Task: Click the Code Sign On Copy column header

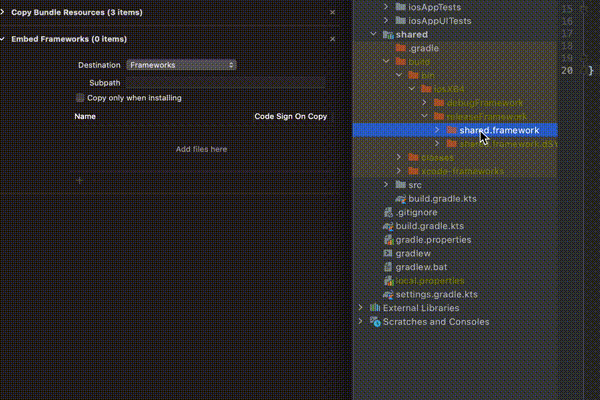Action: pos(290,116)
